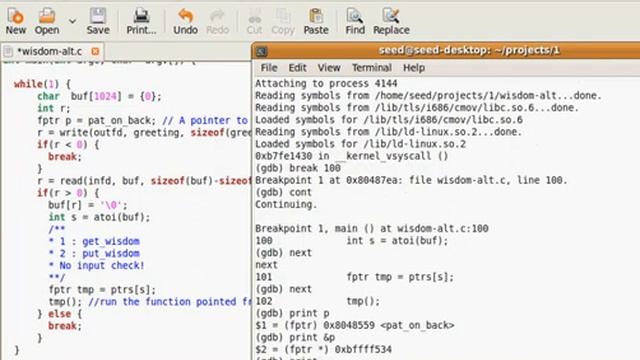The height and width of the screenshot is (360, 640).
Task: Click the 'r = write(outfd, greeting' line
Action: coord(144,133)
